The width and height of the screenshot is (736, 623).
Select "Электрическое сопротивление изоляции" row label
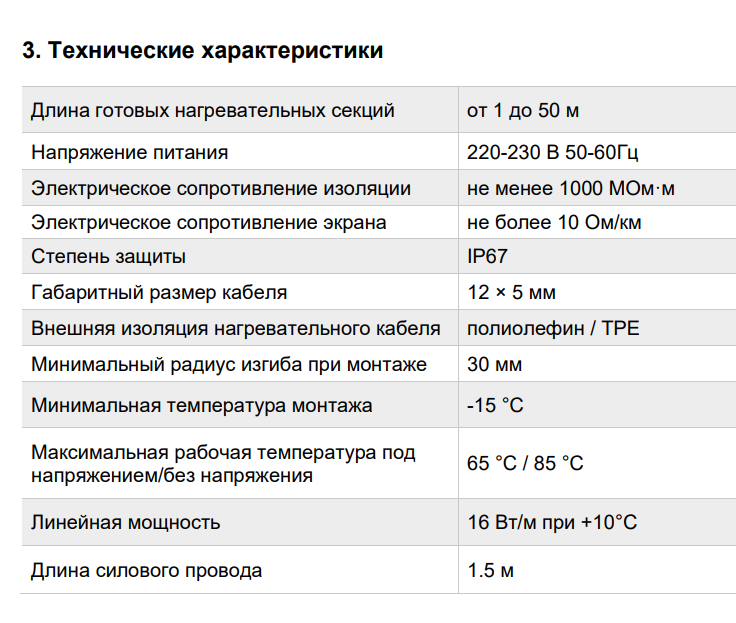221,188
